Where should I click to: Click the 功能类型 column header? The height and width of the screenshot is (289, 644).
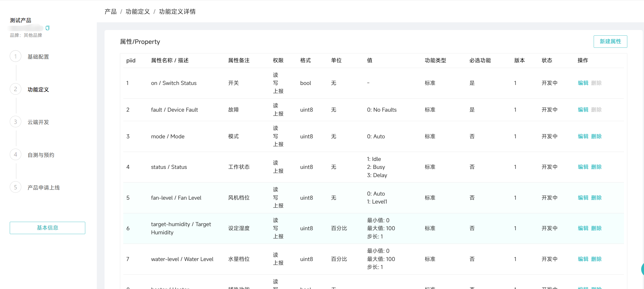[x=435, y=60]
